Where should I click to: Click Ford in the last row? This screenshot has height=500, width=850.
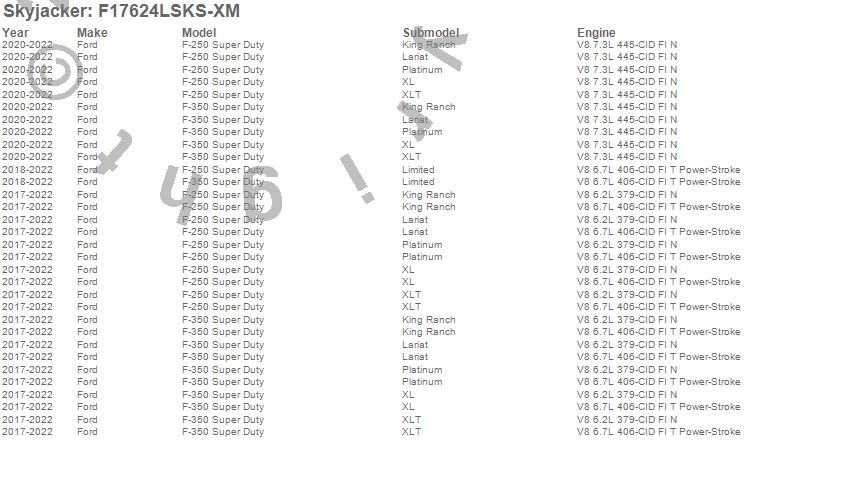[87, 432]
